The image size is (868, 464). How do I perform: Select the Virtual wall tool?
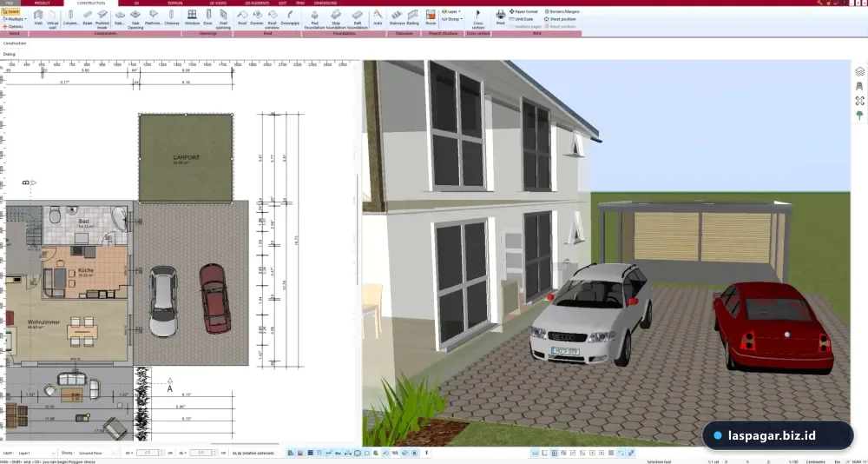(x=53, y=18)
